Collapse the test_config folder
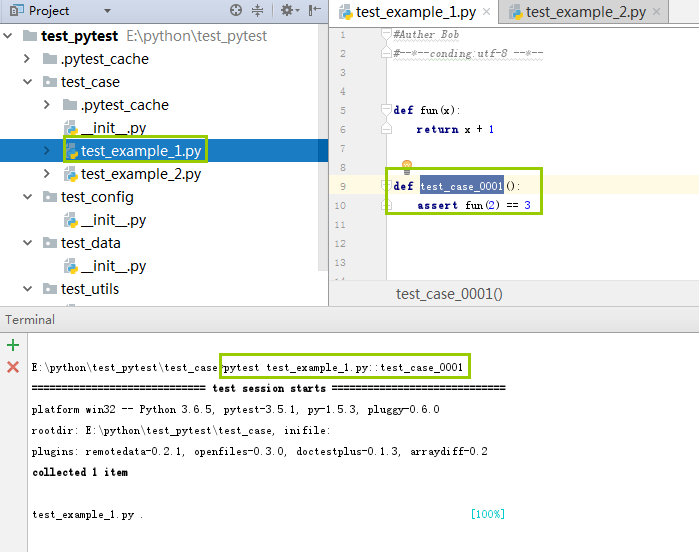 pos(28,197)
